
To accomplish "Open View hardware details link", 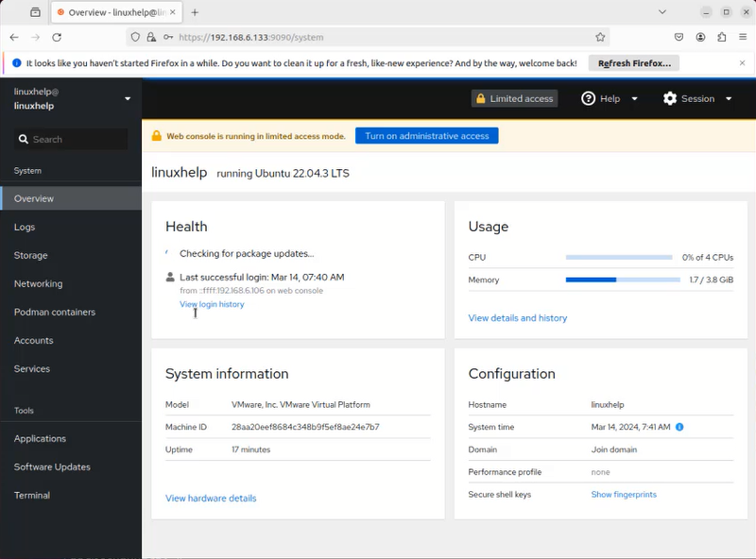I will (211, 499).
